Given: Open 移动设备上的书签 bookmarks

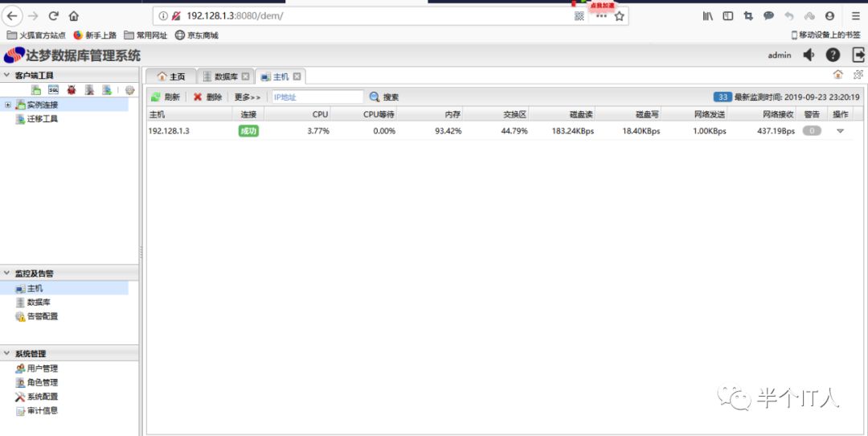Looking at the screenshot, I should [825, 35].
